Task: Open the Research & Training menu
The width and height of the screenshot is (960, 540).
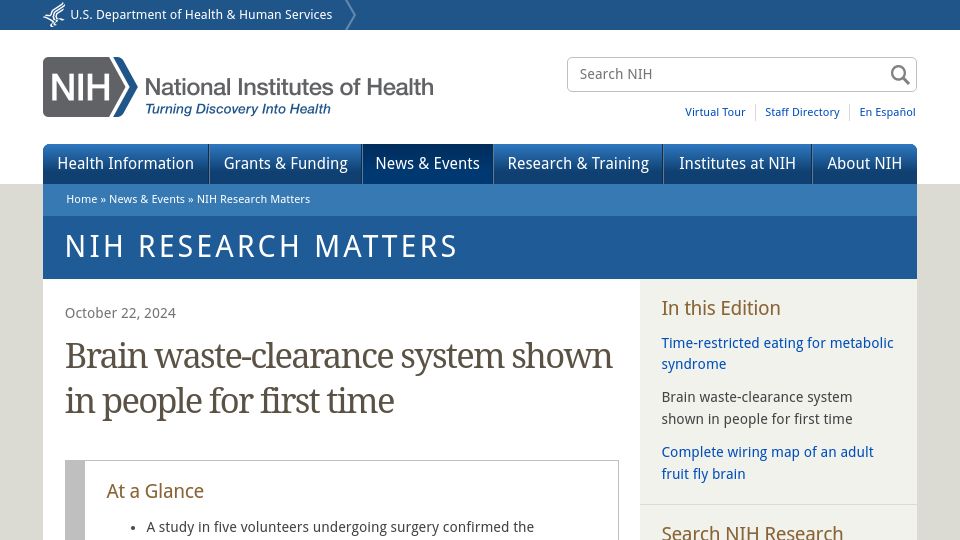Action: point(578,164)
